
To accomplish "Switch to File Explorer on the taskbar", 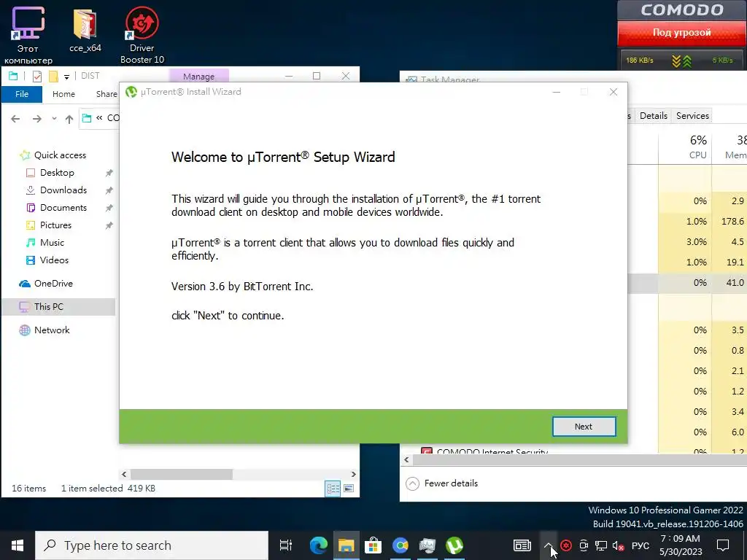I will [347, 545].
